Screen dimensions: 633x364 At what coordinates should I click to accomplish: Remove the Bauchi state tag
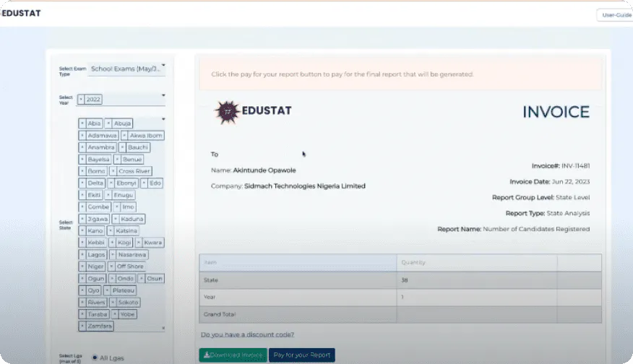pos(122,147)
